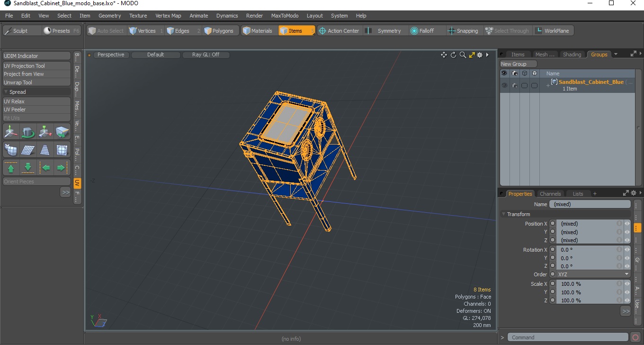Click the viewport maximize arrows icon
This screenshot has width=644, height=345.
(x=472, y=55)
